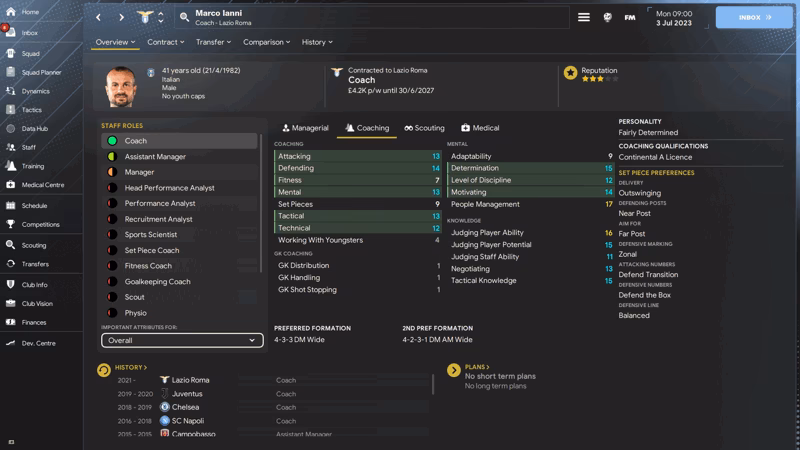Open Chelsea in history list
This screenshot has width=800, height=450.
(185, 407)
